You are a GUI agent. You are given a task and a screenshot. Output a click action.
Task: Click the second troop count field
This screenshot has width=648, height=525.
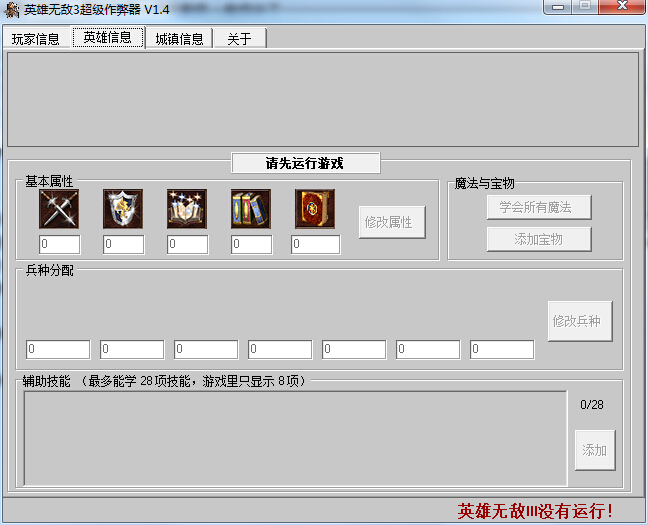pyautogui.click(x=132, y=349)
